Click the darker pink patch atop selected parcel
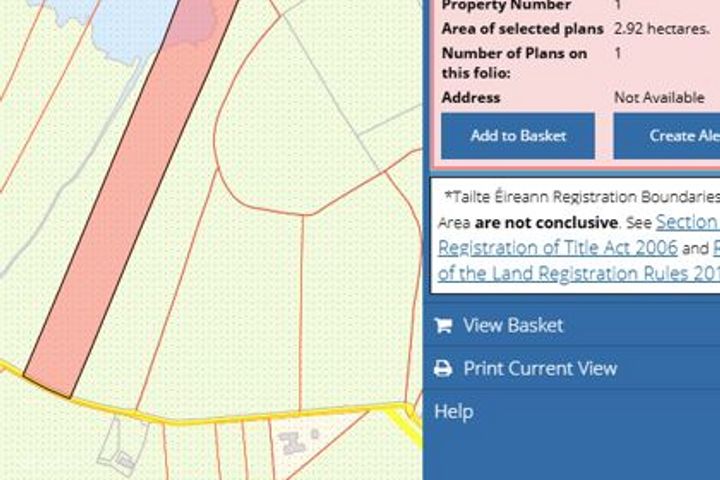Viewport: 720px width, 480px height. click(192, 22)
